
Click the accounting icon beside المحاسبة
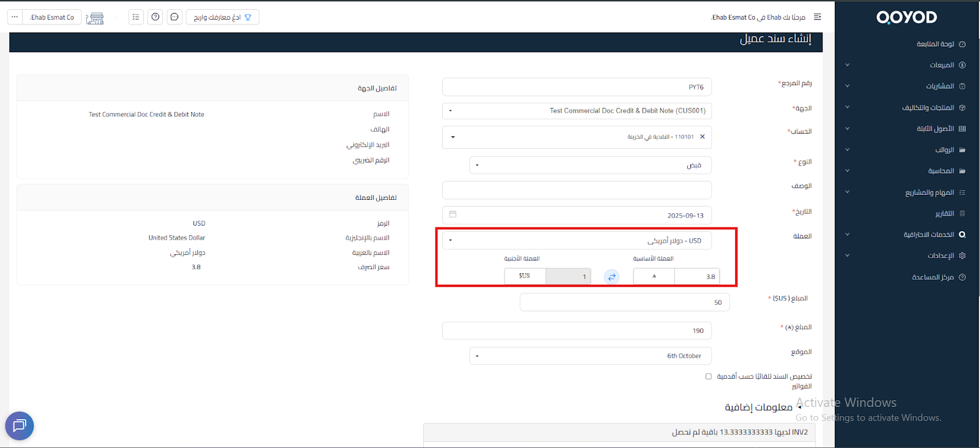coord(962,171)
